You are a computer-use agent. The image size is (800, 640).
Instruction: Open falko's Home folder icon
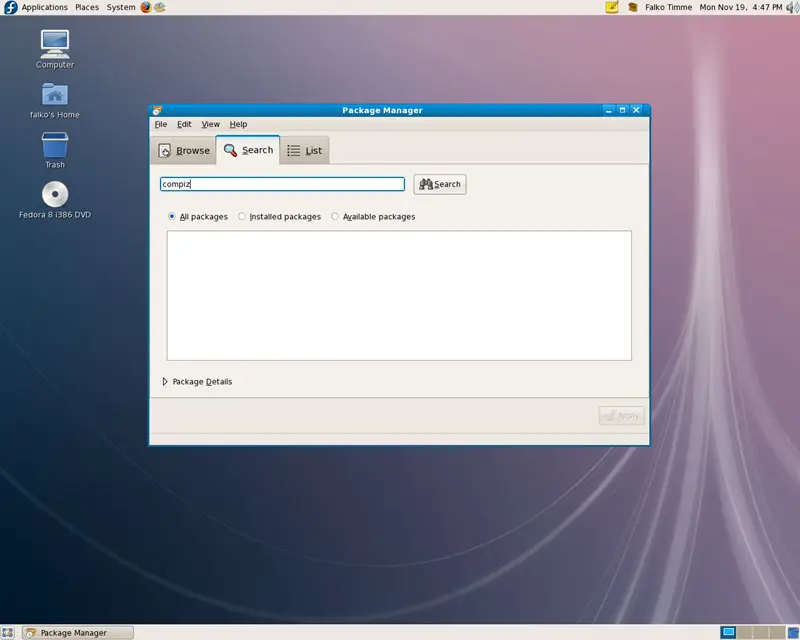pyautogui.click(x=55, y=95)
